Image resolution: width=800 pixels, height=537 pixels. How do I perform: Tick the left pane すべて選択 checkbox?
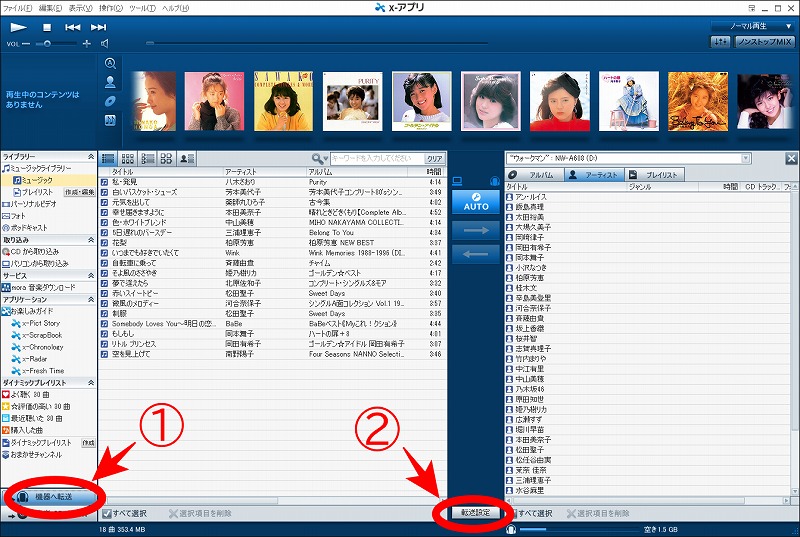tap(106, 513)
